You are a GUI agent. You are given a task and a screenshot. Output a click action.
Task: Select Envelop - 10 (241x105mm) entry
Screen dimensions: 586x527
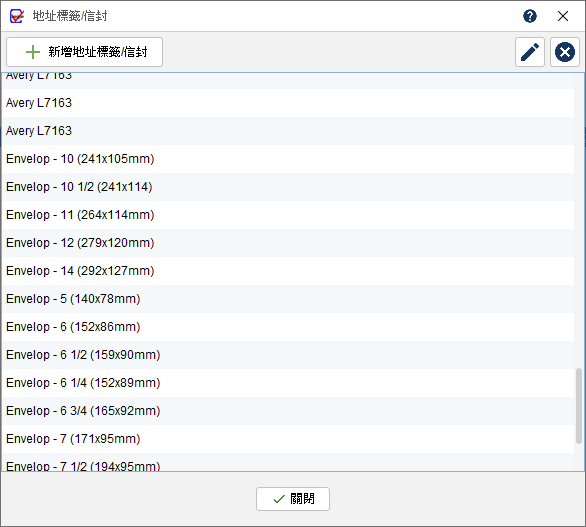tap(288, 159)
